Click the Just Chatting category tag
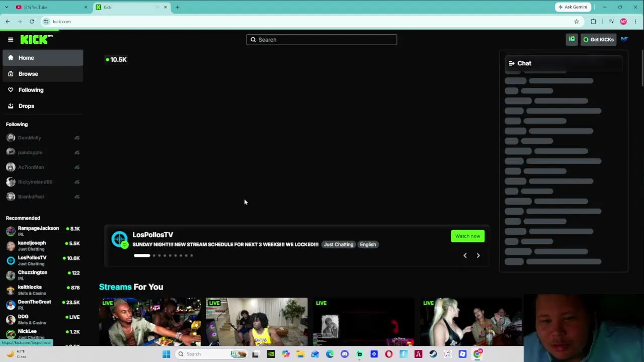644x362 pixels. 339,244
